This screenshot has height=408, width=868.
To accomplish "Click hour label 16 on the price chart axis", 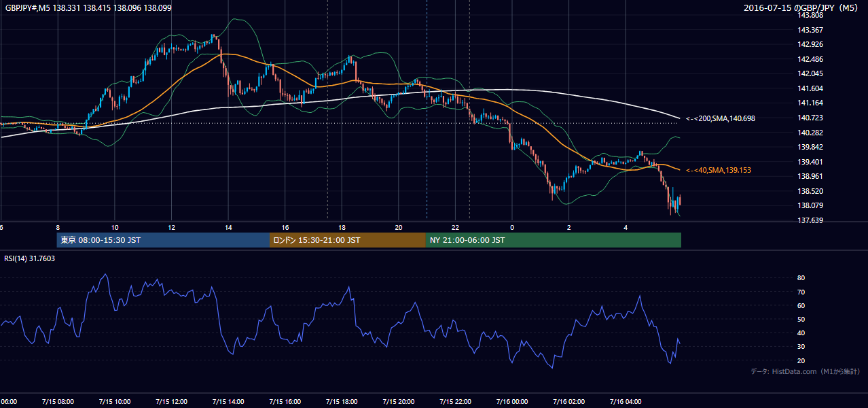I will pos(285,227).
